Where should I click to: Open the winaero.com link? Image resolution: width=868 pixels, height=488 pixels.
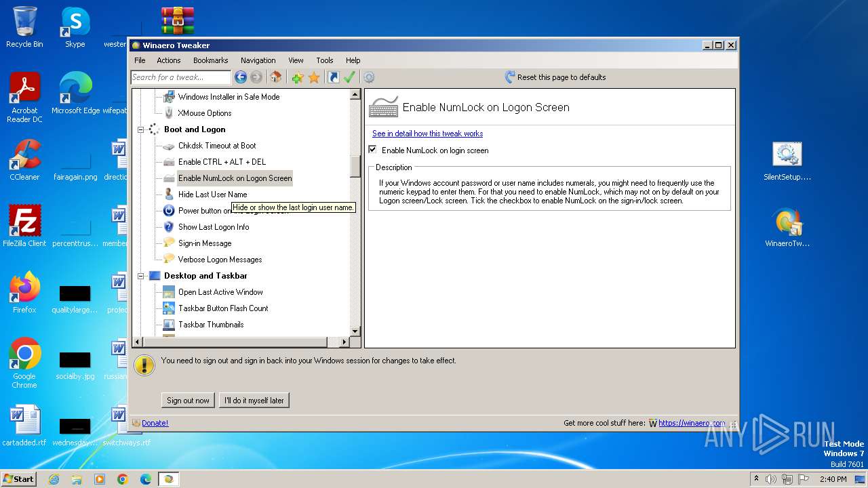[x=692, y=423]
